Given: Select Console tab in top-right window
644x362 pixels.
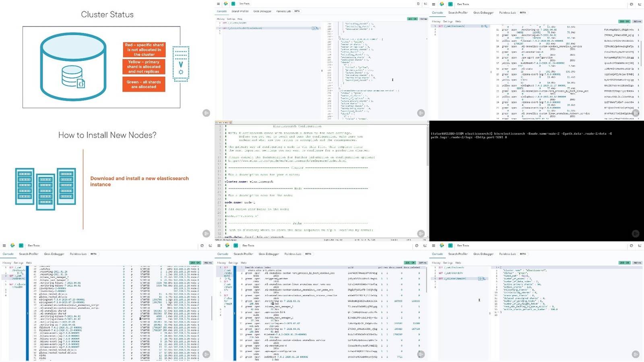Looking at the screenshot, I should click(437, 12).
